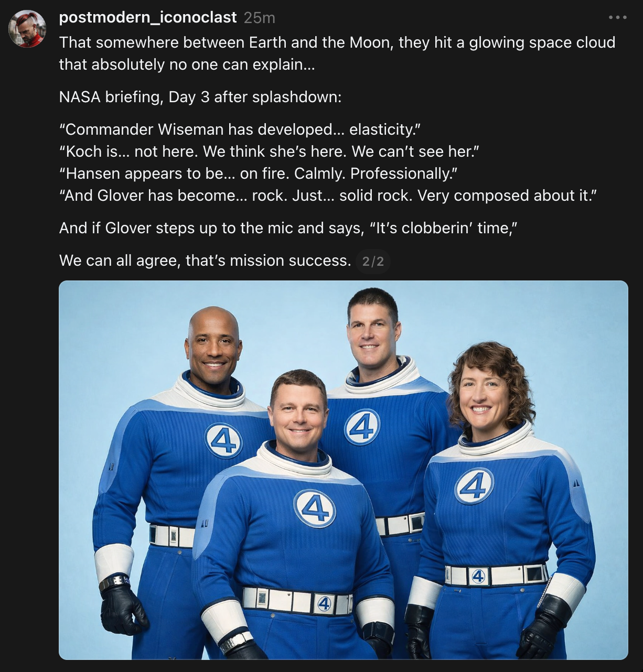The height and width of the screenshot is (672, 643).
Task: Click the "Koch is… not here" line
Action: 269,151
